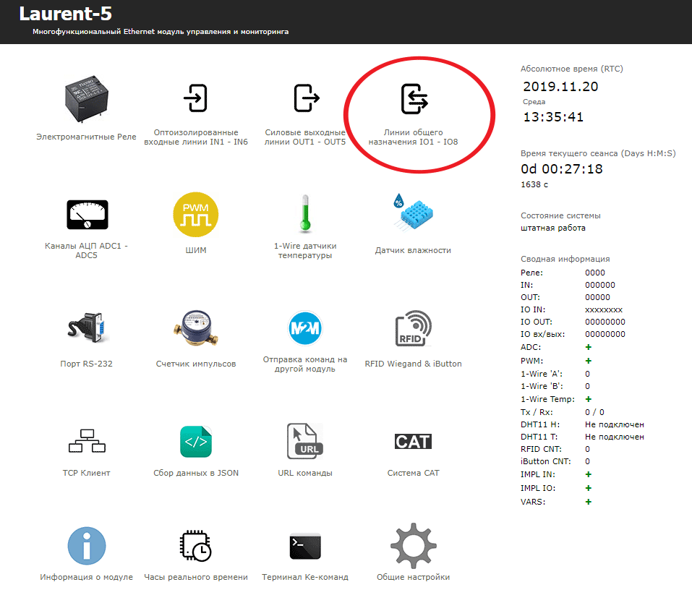Open the humidity sensor icon

click(x=413, y=213)
